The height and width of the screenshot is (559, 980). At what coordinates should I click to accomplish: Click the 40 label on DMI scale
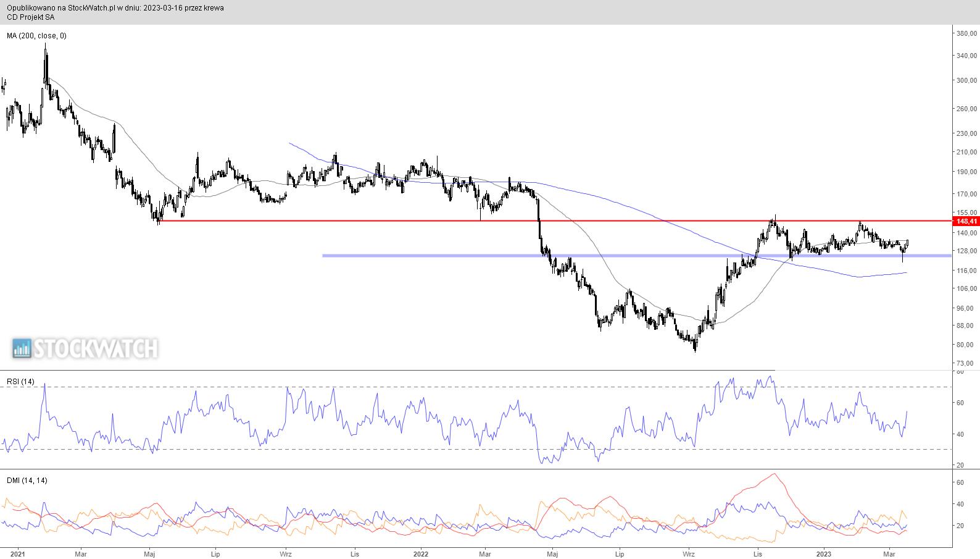click(960, 504)
